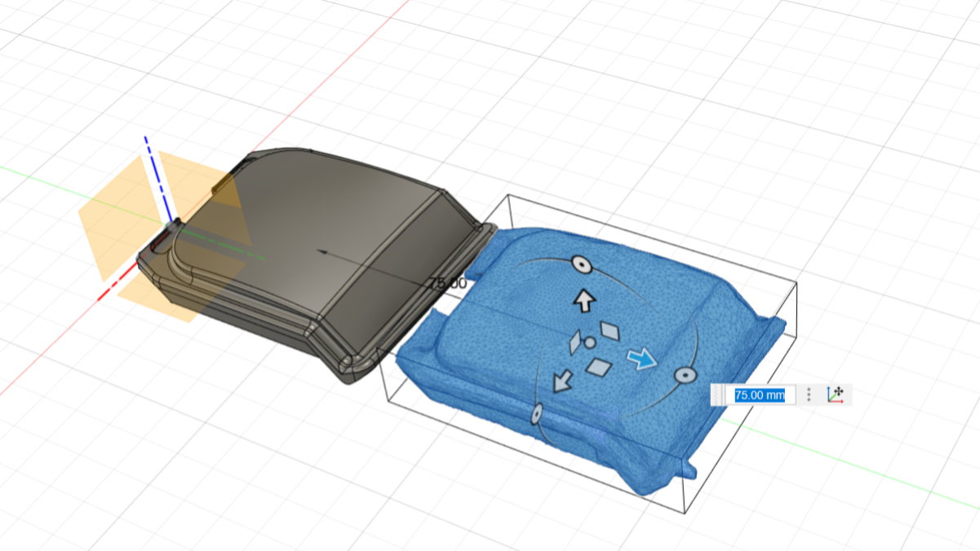
Task: Click the right rotation handle near the input
Action: click(x=685, y=375)
